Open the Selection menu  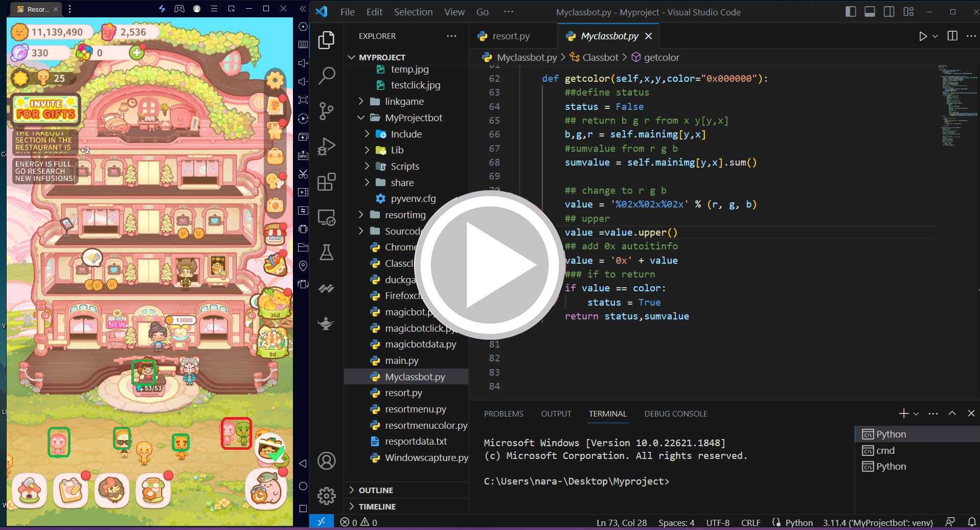[413, 12]
